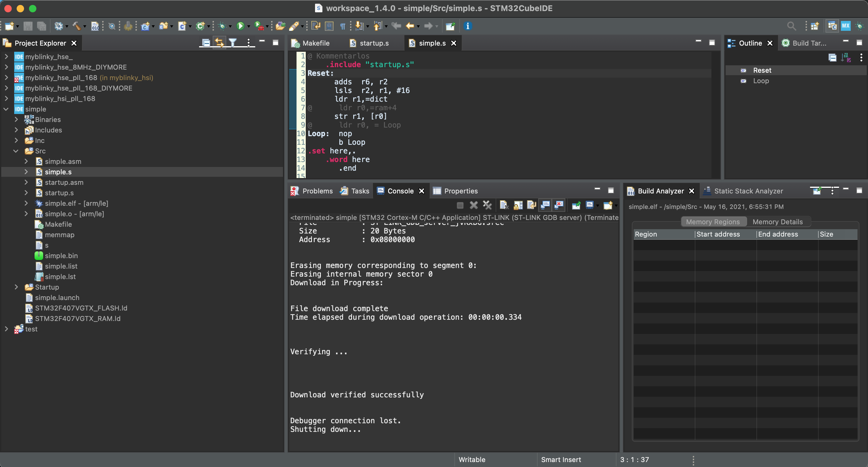This screenshot has width=868, height=467.
Task: Open the Properties tab
Action: [x=455, y=191]
